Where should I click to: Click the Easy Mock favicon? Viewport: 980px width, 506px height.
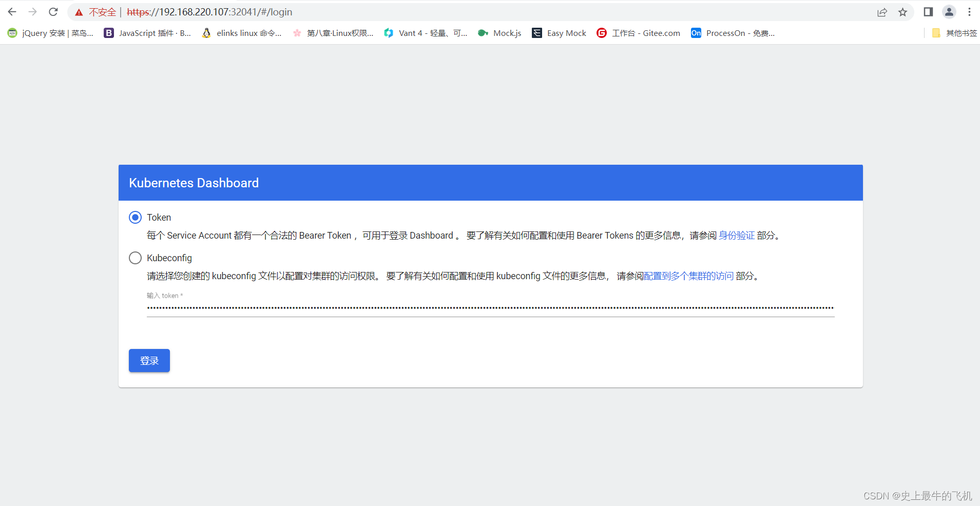pyautogui.click(x=537, y=33)
